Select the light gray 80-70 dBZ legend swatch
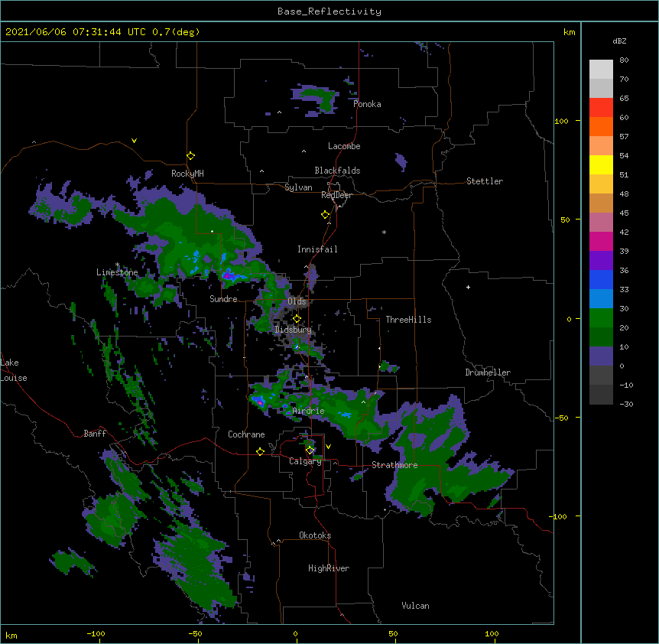This screenshot has width=659, height=644. [x=601, y=70]
